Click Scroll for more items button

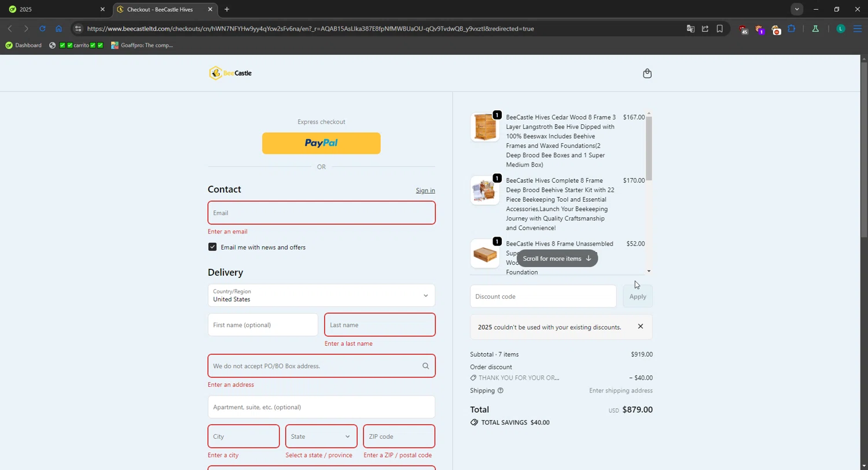[557, 258]
